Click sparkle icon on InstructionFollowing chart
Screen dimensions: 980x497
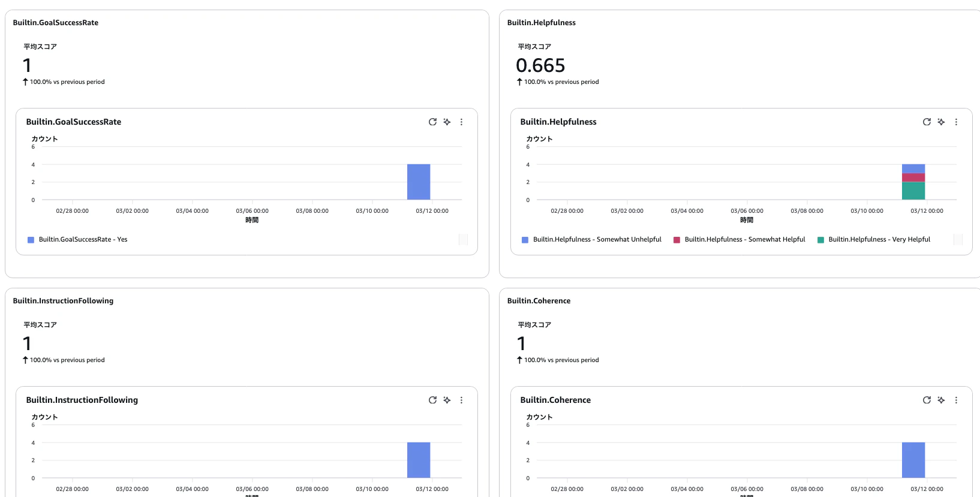click(x=447, y=400)
